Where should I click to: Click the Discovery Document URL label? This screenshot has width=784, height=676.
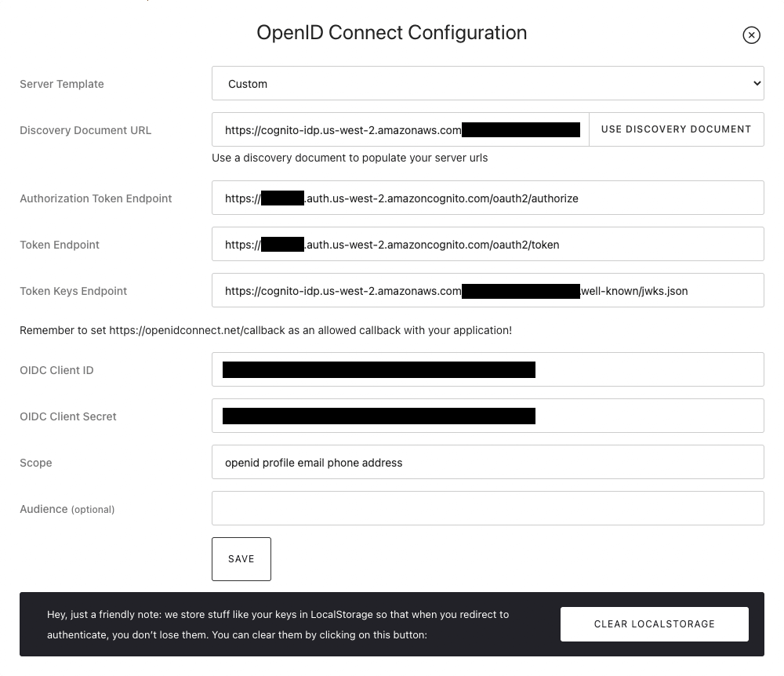pyautogui.click(x=85, y=130)
